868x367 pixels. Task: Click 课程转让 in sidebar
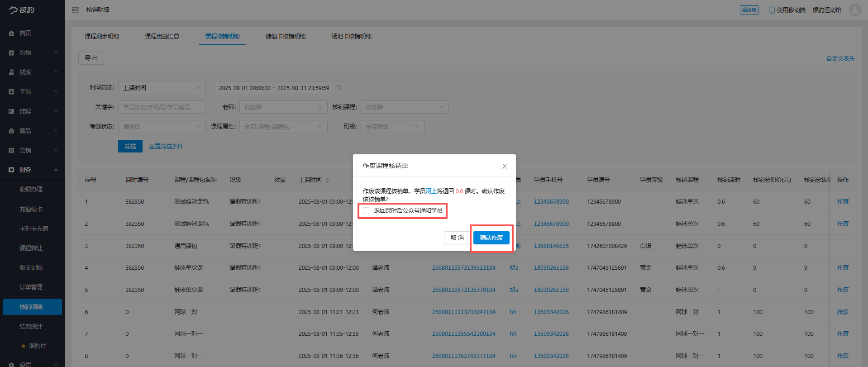tap(31, 248)
